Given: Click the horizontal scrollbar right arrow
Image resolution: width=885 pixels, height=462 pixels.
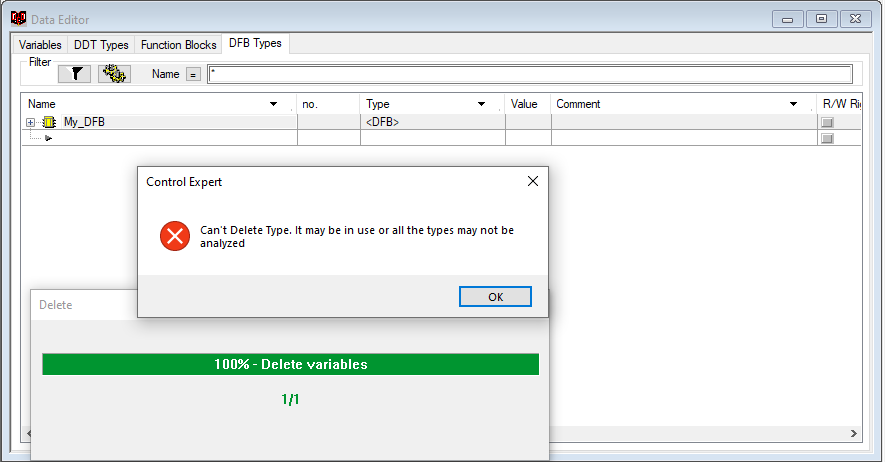Looking at the screenshot, I should coord(853,433).
